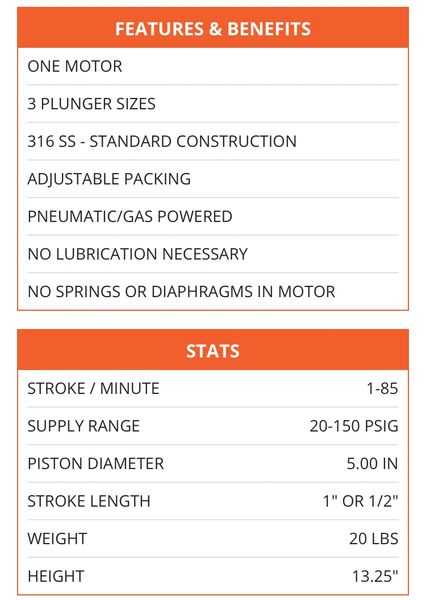Screen dimensions: 426x600
Task: Select the STROKE LENGTH label
Action: (x=89, y=501)
